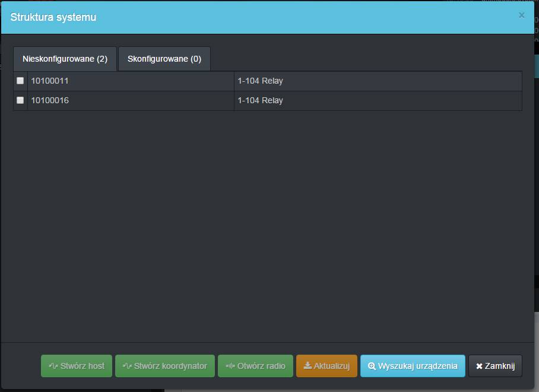
Task: Click the download icon on Aktualizuj
Action: click(x=307, y=366)
